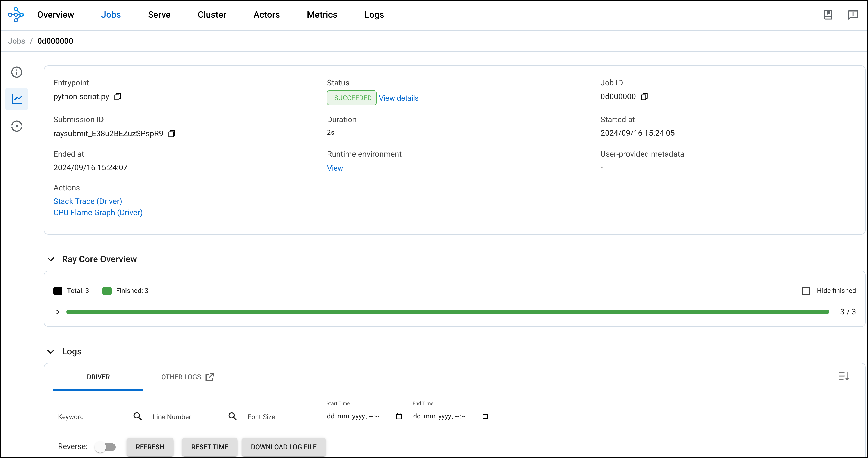Viewport: 868px width, 458px height.
Task: Click the Ray logo
Action: coord(16,15)
